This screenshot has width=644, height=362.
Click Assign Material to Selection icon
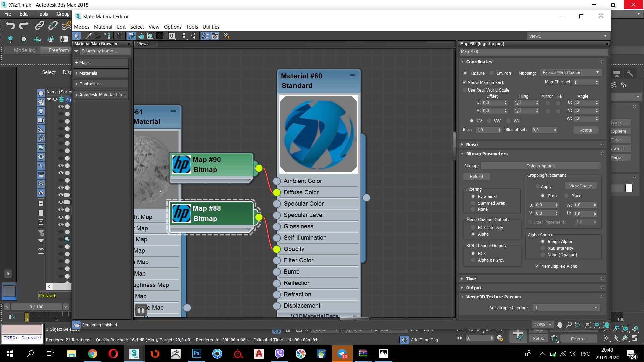click(x=108, y=36)
